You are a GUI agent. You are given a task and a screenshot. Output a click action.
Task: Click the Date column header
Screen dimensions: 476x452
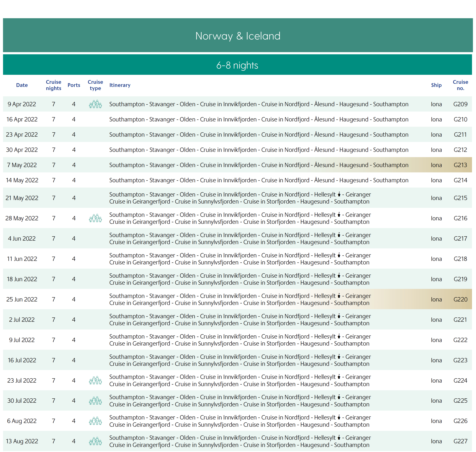(22, 85)
